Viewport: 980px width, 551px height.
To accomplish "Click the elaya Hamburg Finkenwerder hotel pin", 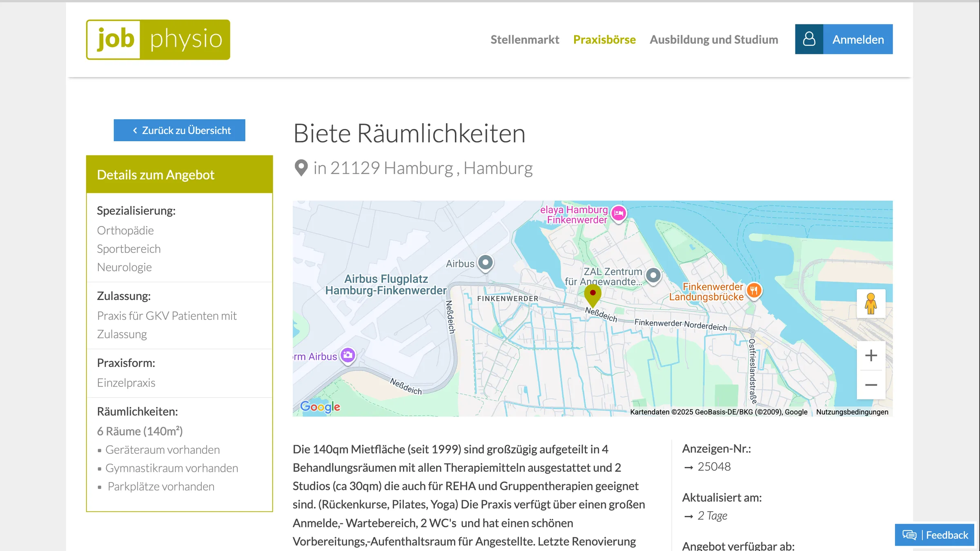I will pos(619,213).
